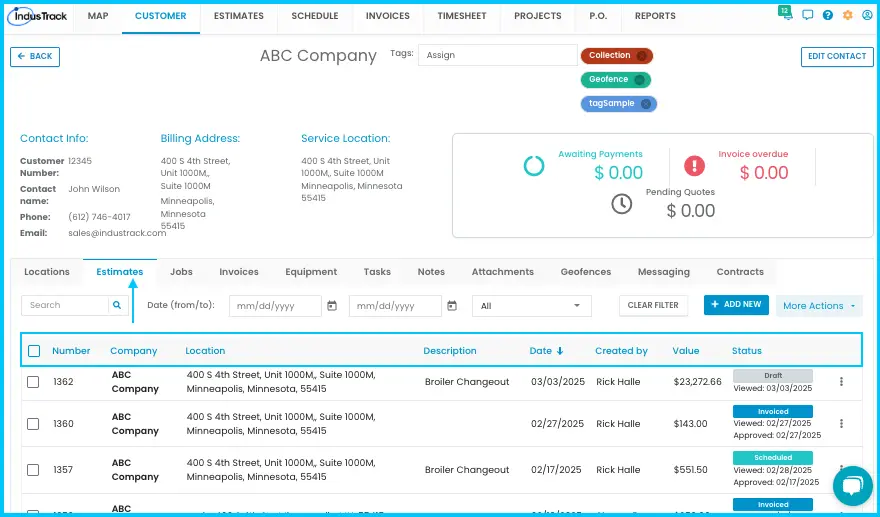880x517 pixels.
Task: Click the CLEAR FILTER button
Action: click(653, 305)
